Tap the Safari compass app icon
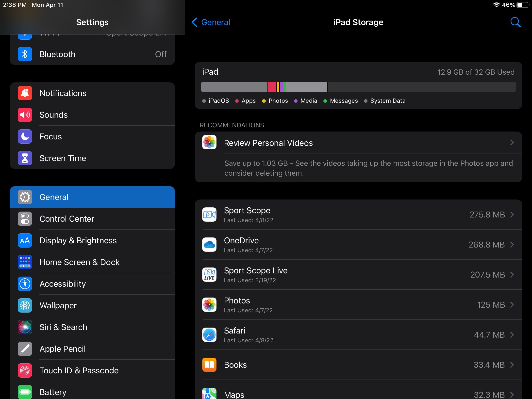 tap(209, 335)
